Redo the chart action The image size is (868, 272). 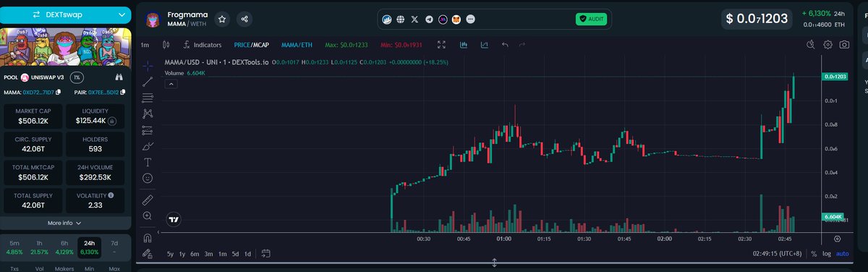pyautogui.click(x=522, y=45)
